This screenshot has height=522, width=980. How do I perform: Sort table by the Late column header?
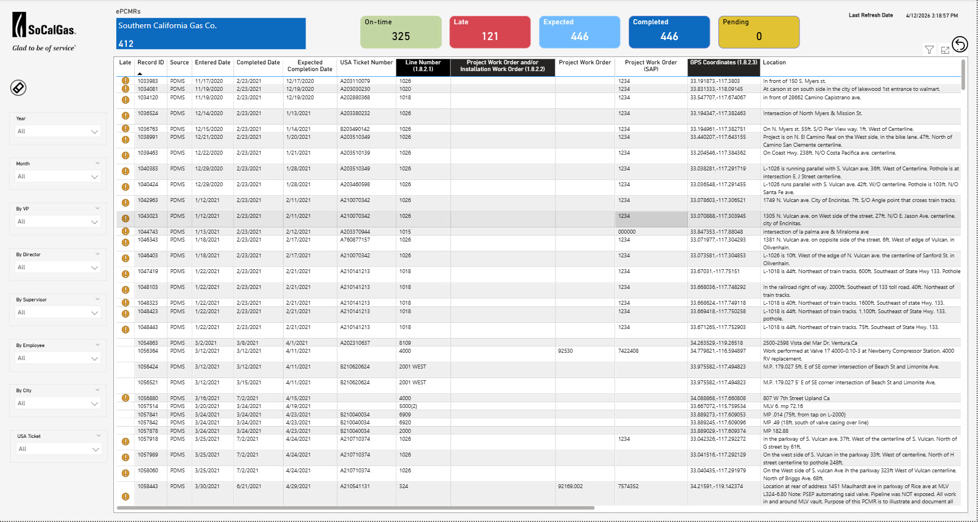125,63
